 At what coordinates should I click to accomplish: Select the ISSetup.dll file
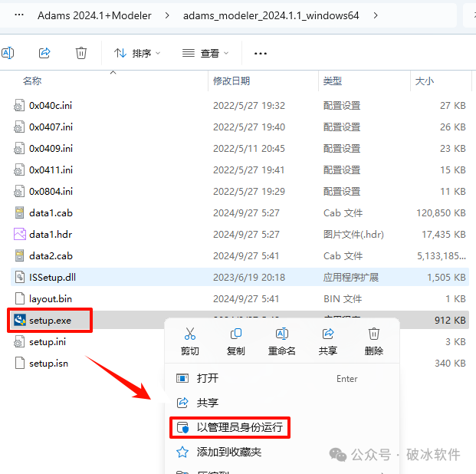point(240,277)
